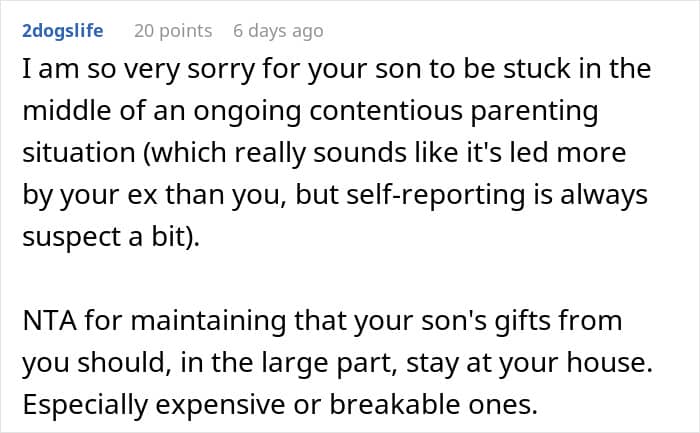Open the 6 days ago timestamp permalink
This screenshot has height=433, width=700.
[278, 31]
